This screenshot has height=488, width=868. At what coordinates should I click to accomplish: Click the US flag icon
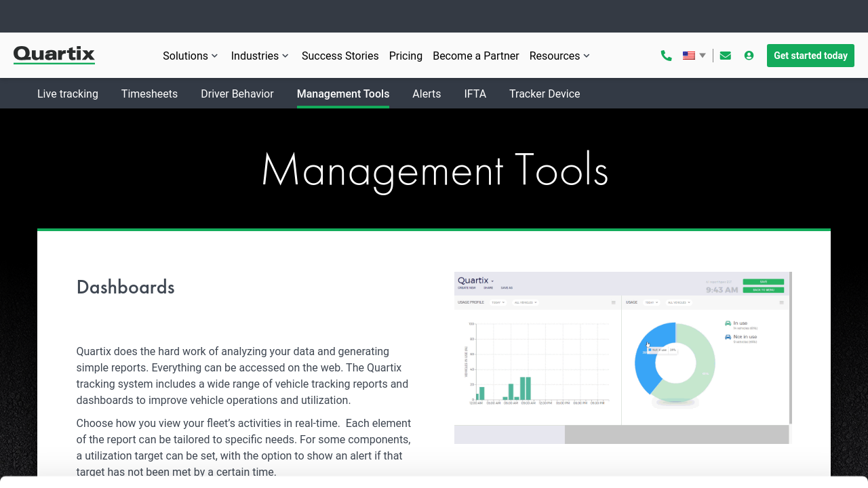coord(689,56)
